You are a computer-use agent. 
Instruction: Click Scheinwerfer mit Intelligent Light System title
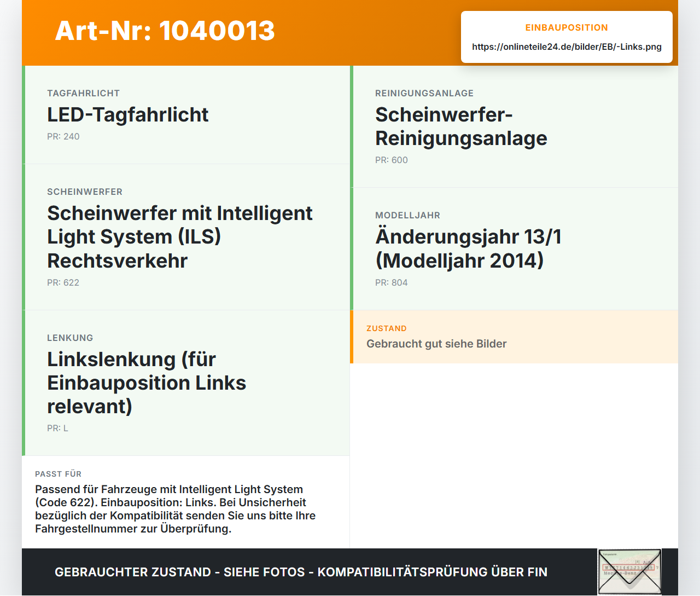(x=180, y=236)
